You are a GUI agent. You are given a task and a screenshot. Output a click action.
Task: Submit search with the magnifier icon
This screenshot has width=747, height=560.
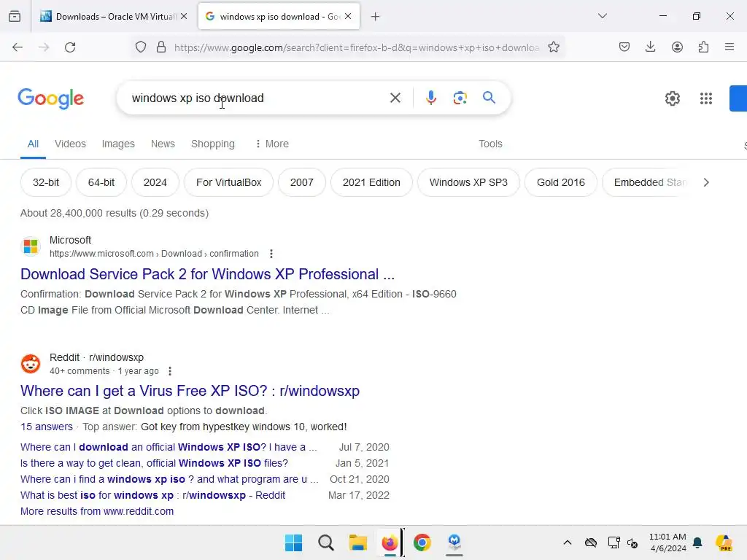[x=489, y=98]
